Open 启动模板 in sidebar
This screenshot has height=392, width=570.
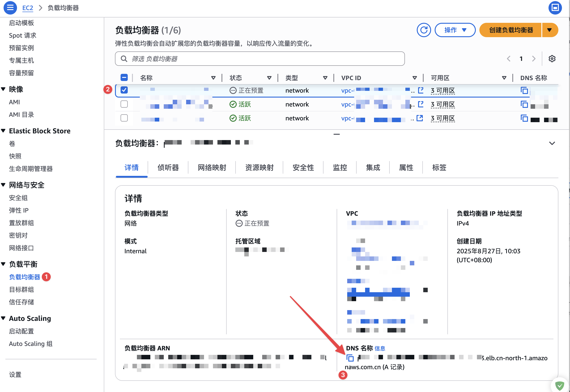21,23
